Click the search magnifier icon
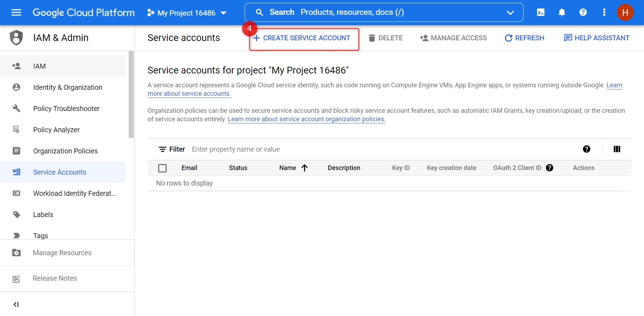The height and width of the screenshot is (316, 644). [260, 12]
